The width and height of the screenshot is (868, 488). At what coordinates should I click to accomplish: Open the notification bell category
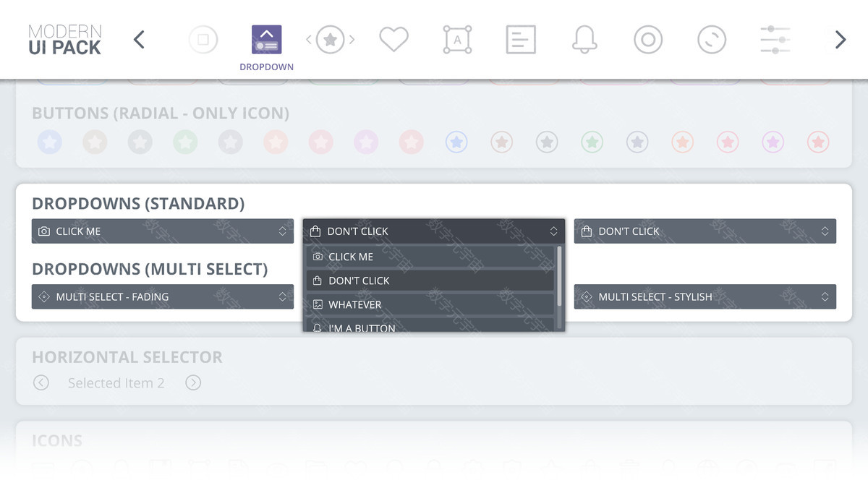click(584, 40)
